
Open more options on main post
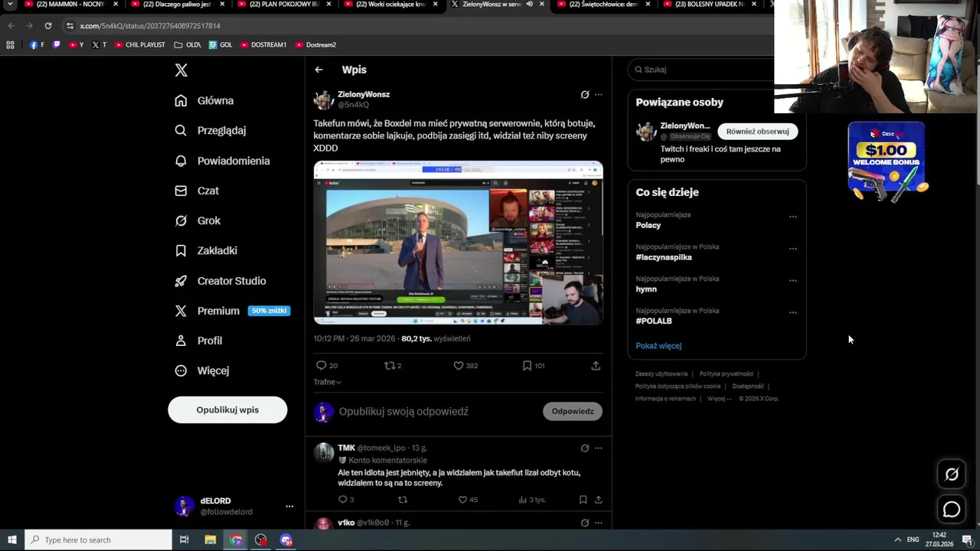click(599, 95)
